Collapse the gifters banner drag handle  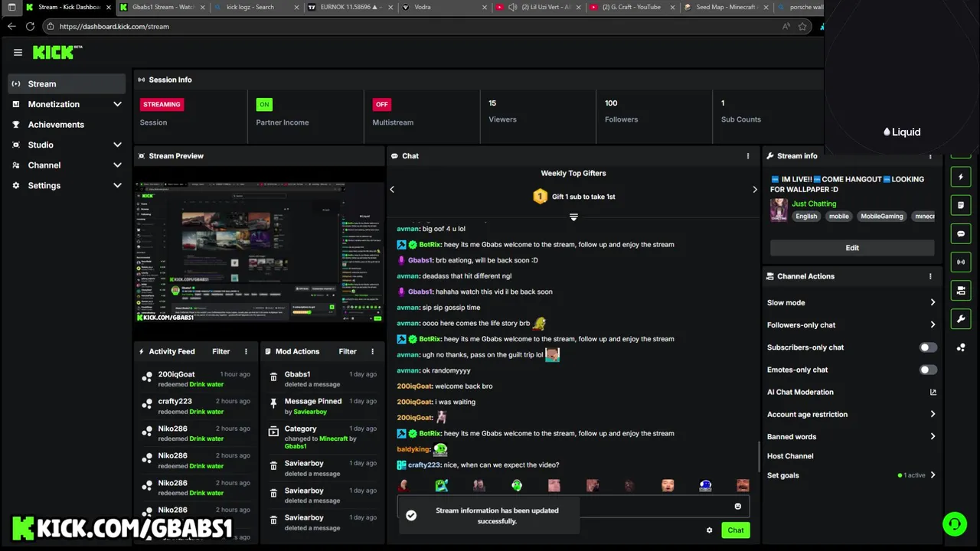pos(573,217)
